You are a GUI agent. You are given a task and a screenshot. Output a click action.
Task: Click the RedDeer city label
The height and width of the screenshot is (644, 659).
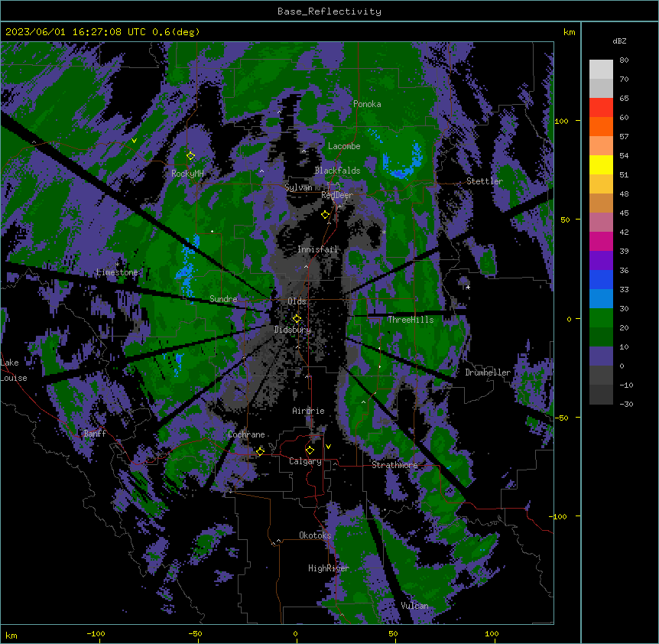[x=337, y=195]
